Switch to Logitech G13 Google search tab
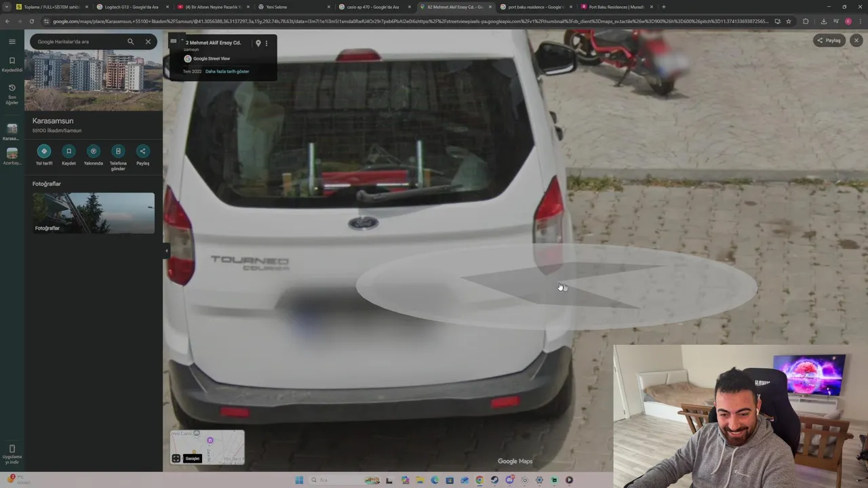The image size is (868, 488). pos(132,7)
